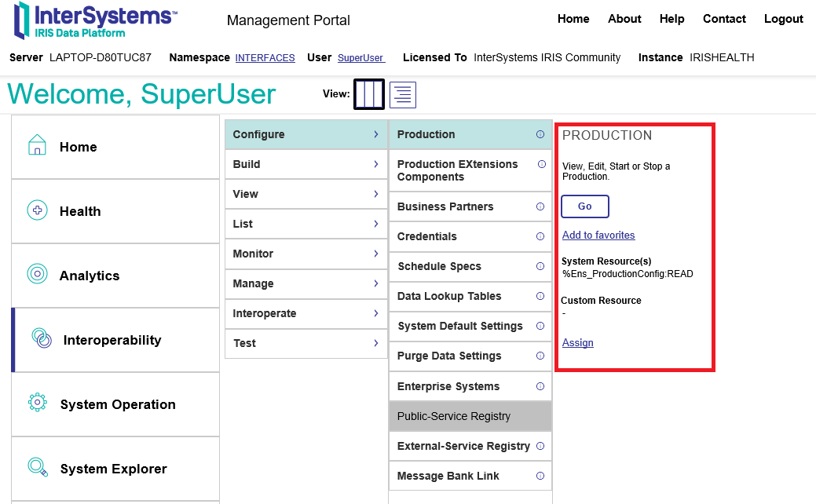This screenshot has width=816, height=504.
Task: Click the Interoperability circles icon
Action: point(42,338)
